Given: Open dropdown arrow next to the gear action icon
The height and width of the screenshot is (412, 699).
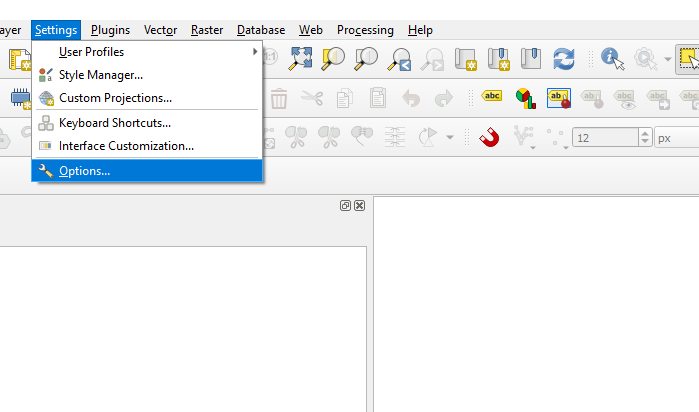Looking at the screenshot, I should 668,60.
